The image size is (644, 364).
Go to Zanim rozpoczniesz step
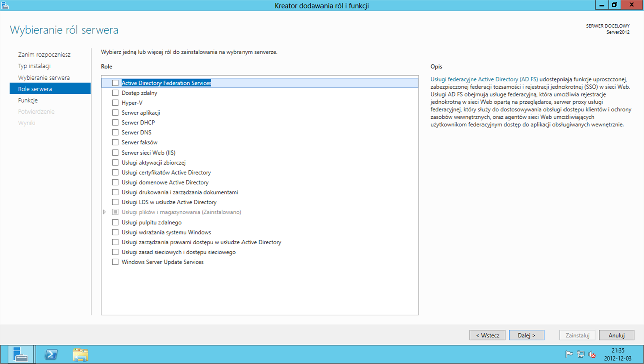point(44,55)
